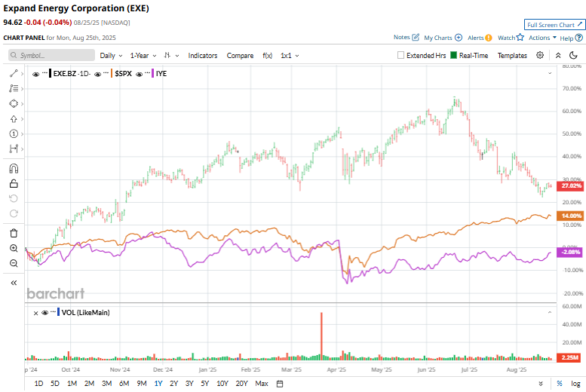Toggle the log scale button
The height and width of the screenshot is (392, 586).
pyautogui.click(x=575, y=384)
